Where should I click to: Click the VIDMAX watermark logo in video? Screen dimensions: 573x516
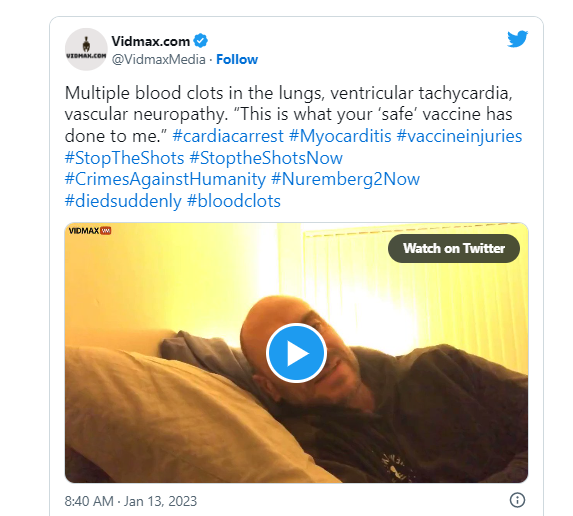90,231
